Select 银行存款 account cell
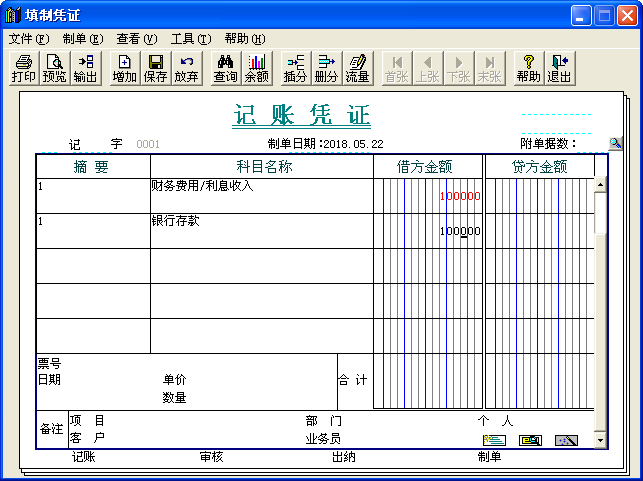The image size is (643, 481). (262, 231)
